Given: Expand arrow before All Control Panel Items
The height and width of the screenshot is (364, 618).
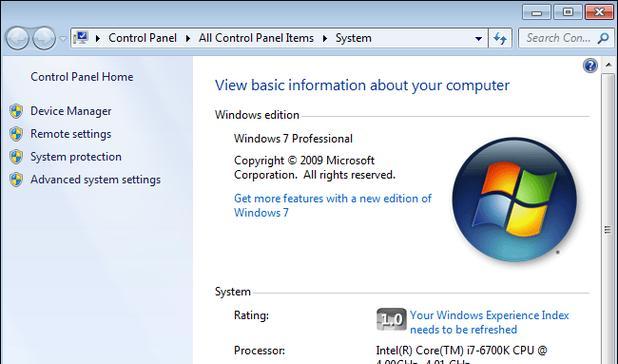Looking at the screenshot, I should pyautogui.click(x=188, y=39).
